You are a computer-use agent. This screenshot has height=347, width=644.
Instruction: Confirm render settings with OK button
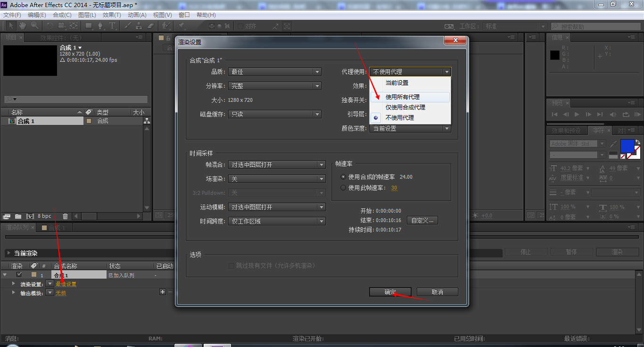pyautogui.click(x=390, y=292)
